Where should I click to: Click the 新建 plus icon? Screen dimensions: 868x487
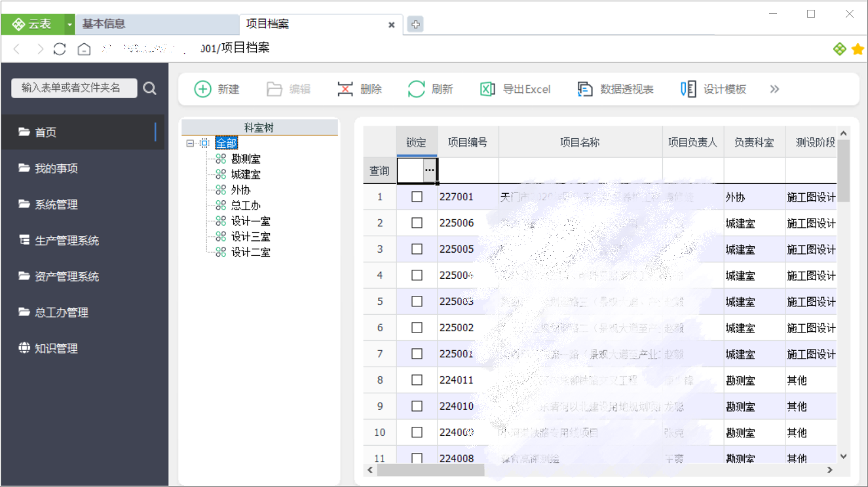[203, 89]
